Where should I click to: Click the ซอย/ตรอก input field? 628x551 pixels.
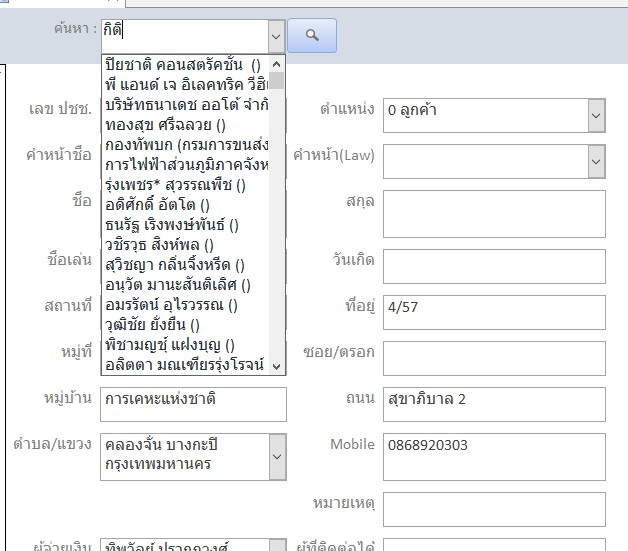494,358
